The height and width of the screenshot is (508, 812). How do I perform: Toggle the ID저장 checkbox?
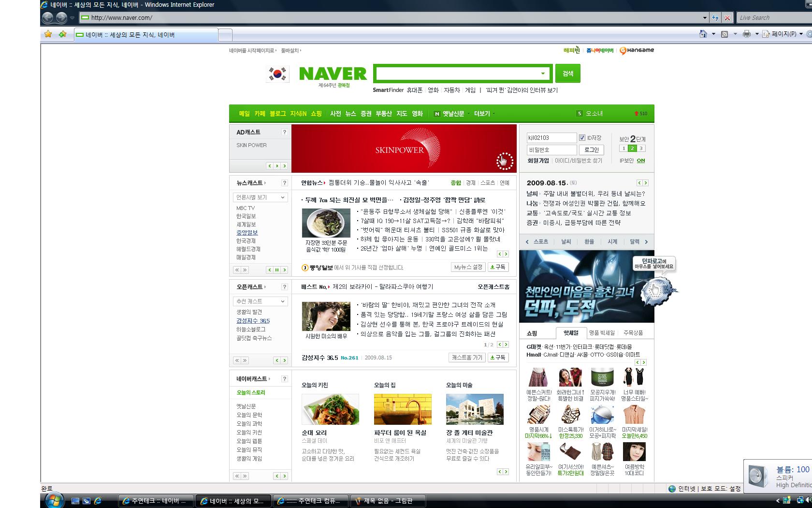point(582,138)
